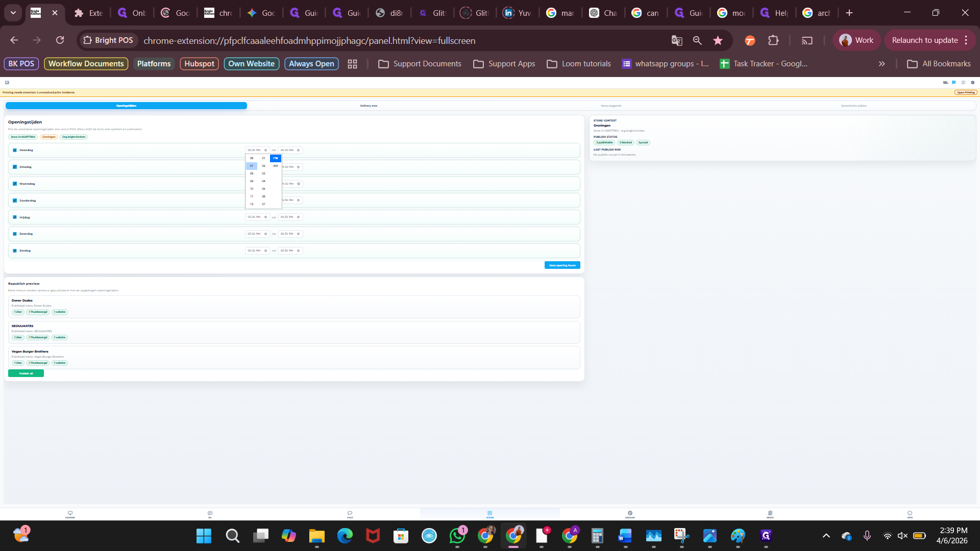Switch to the Delivery area tab
Viewport: 980px width, 551px height.
coord(369,106)
